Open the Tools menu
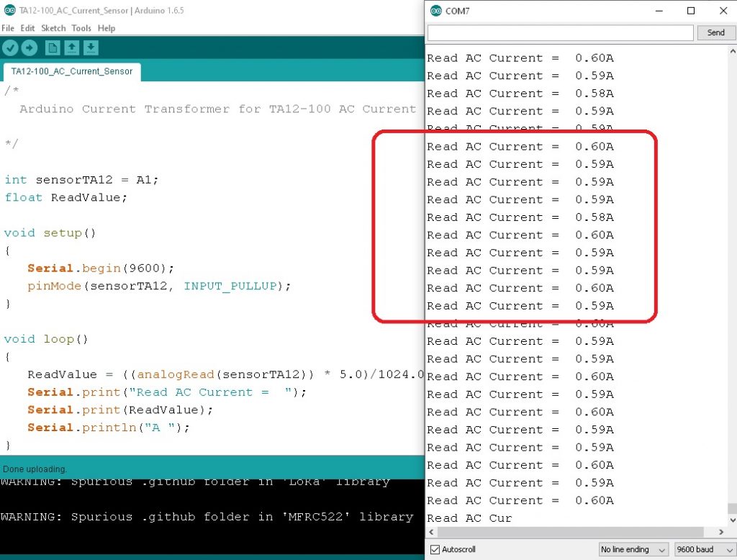Image resolution: width=737 pixels, height=560 pixels. click(x=81, y=28)
